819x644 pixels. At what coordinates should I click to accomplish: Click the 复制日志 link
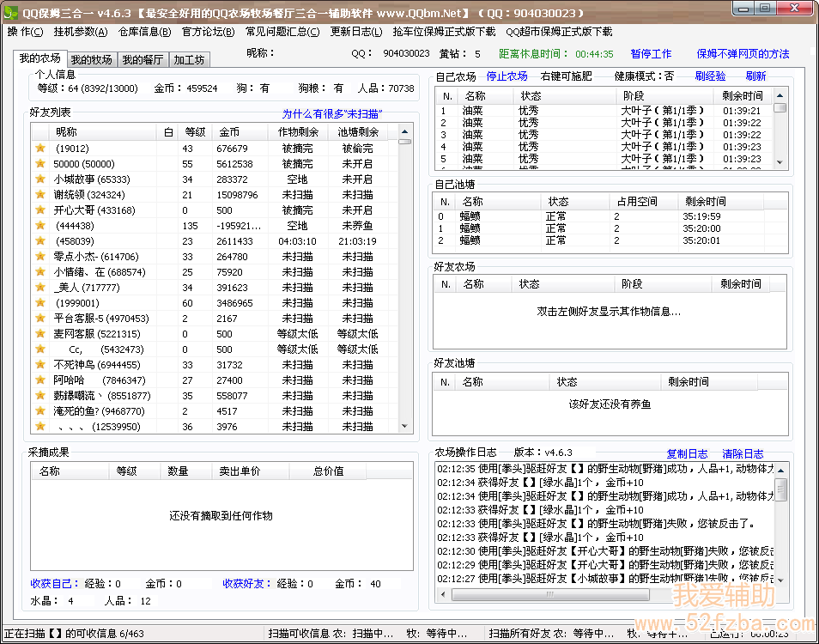(687, 453)
